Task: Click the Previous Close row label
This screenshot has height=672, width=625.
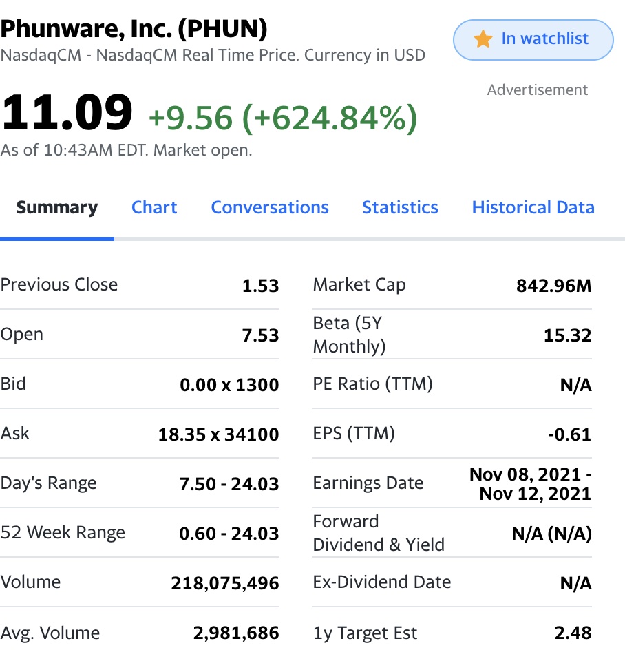Action: point(59,284)
